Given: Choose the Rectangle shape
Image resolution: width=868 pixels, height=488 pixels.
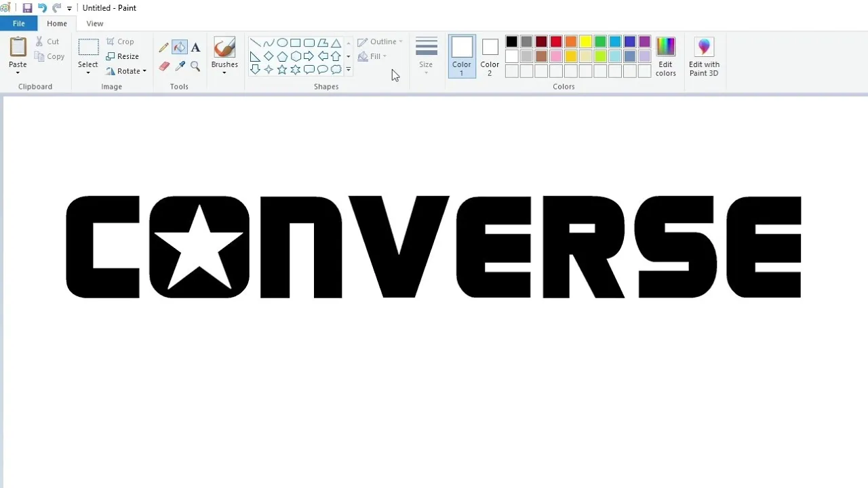Looking at the screenshot, I should point(296,43).
